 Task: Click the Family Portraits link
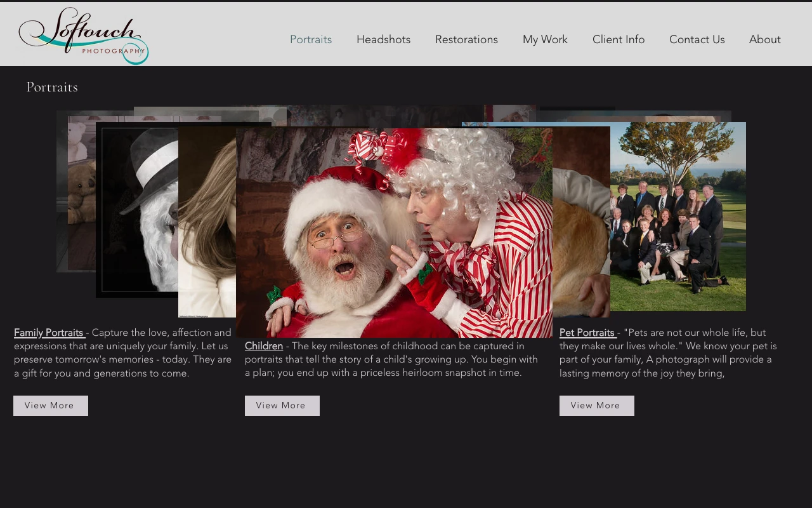49,333
